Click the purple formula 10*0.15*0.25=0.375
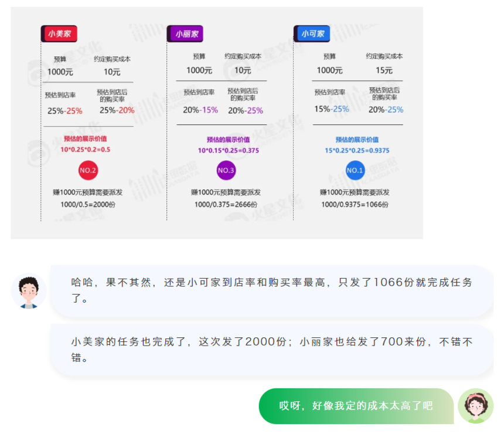504x447 pixels. coord(228,151)
